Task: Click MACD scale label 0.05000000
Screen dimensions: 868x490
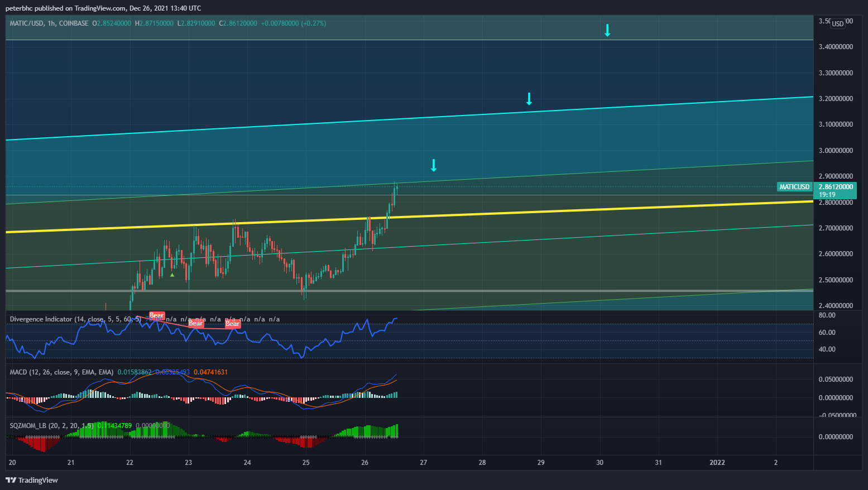Action: click(836, 379)
